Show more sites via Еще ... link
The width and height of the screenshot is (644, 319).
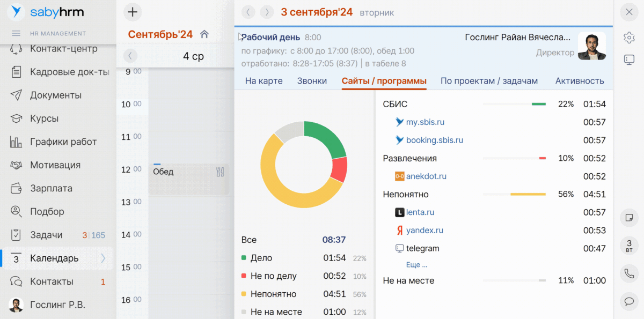click(416, 264)
